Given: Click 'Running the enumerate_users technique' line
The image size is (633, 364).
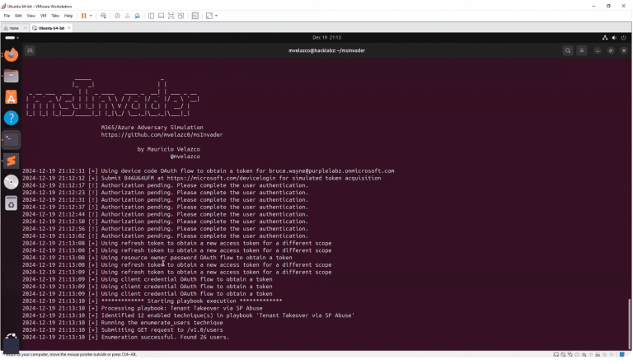Looking at the screenshot, I should (122, 323).
